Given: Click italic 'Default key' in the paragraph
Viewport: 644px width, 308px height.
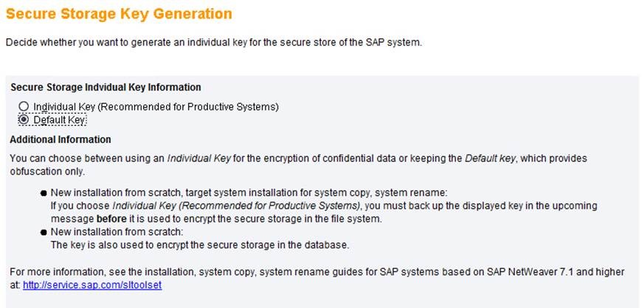Looking at the screenshot, I should coord(490,158).
